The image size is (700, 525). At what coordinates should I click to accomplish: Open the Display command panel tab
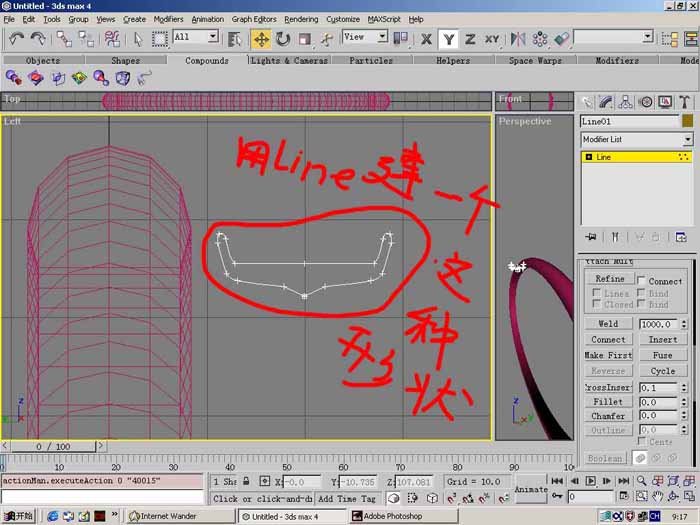click(665, 102)
